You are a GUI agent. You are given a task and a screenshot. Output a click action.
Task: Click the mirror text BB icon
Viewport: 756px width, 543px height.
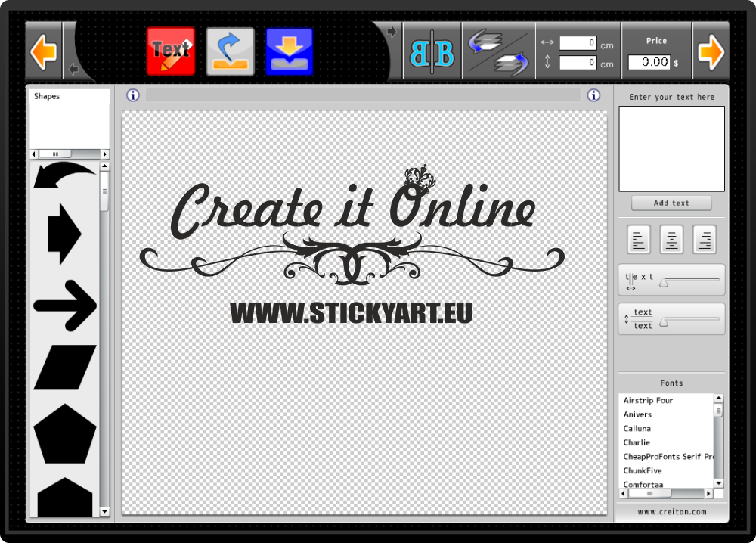[x=432, y=53]
